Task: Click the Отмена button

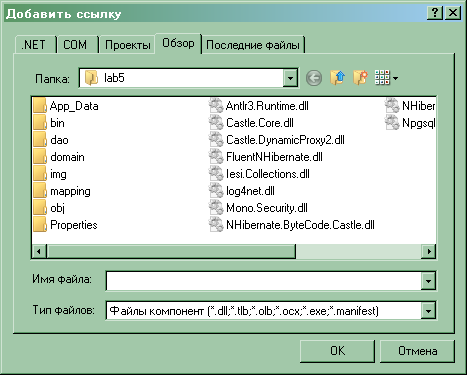Action: point(417,351)
